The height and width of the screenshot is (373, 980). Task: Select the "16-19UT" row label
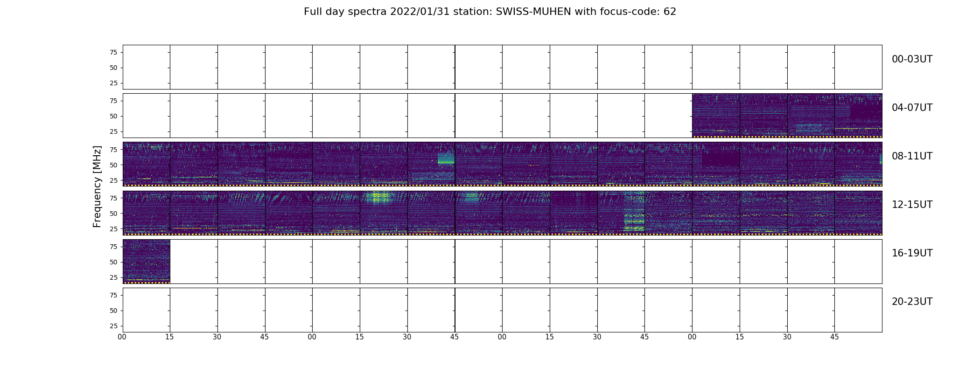click(912, 253)
